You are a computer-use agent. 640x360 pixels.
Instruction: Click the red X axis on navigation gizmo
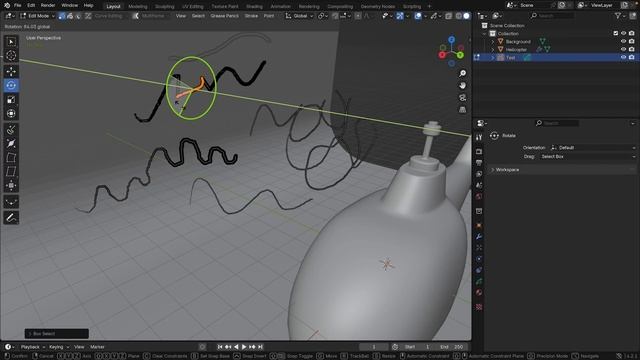[x=442, y=55]
